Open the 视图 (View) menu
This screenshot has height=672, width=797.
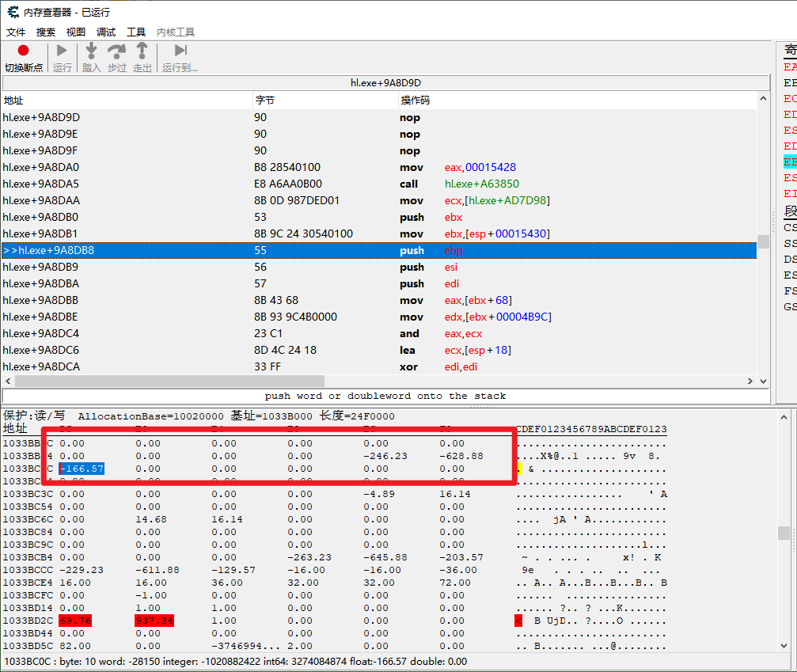(76, 32)
